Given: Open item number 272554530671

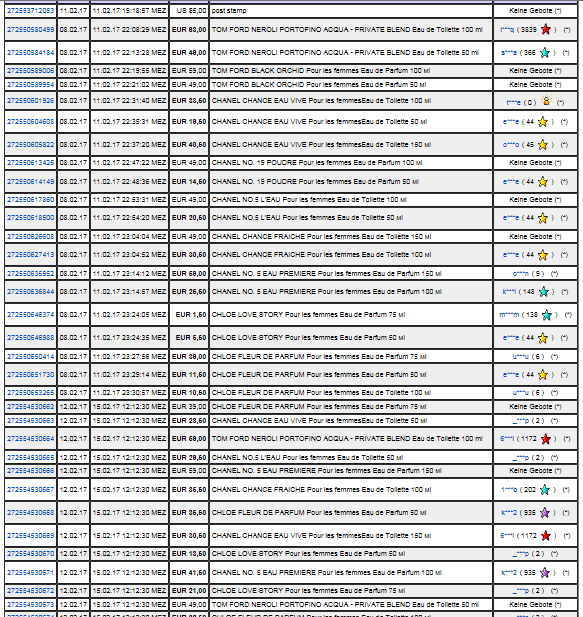Looking at the screenshot, I should click(x=31, y=573).
